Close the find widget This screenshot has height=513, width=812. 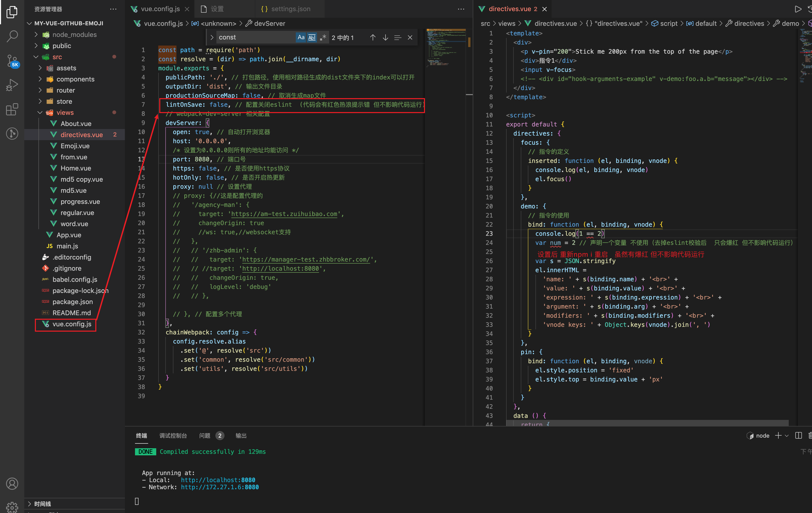(410, 37)
